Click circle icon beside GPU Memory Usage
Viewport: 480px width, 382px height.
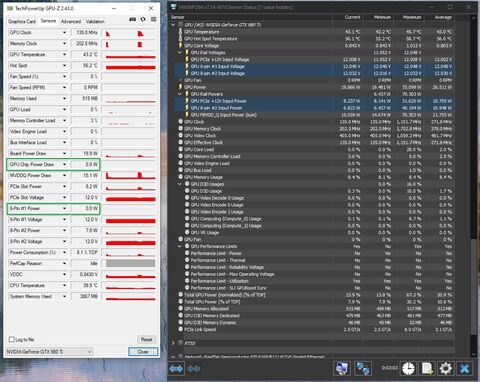[x=180, y=177]
